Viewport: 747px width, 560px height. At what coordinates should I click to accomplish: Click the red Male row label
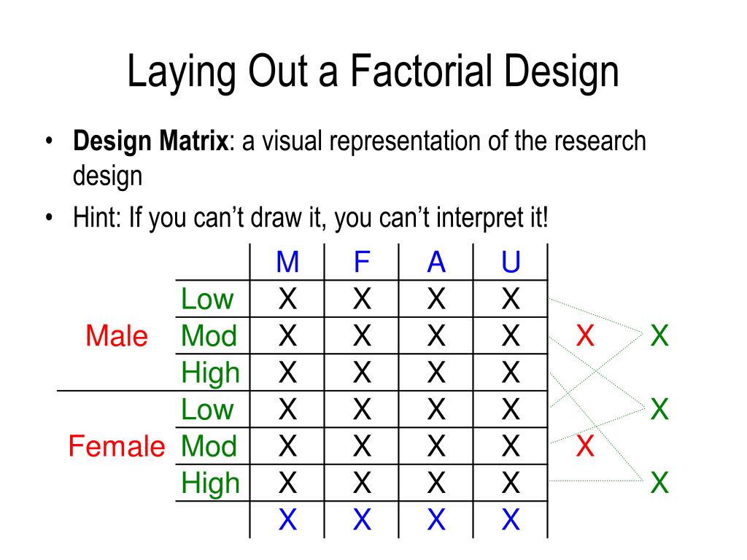(117, 335)
